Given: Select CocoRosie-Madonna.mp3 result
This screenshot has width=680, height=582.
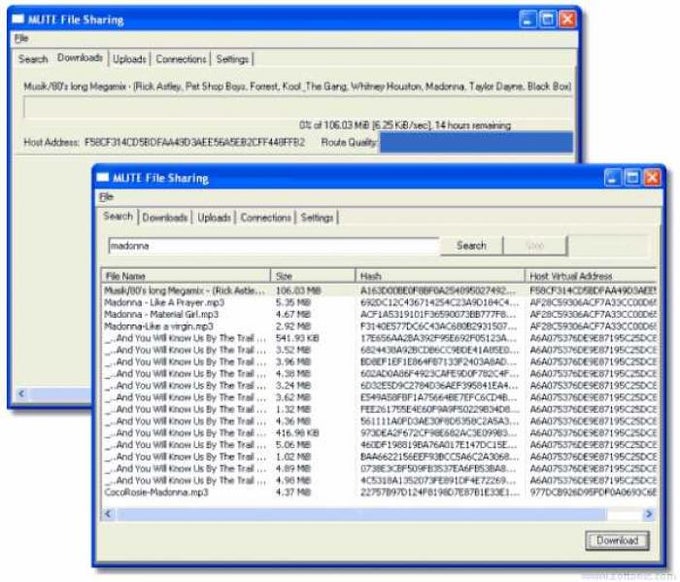Looking at the screenshot, I should pos(379,492).
